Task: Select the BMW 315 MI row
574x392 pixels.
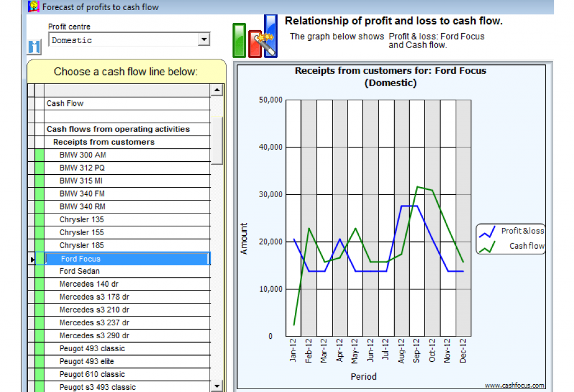Action: click(x=127, y=181)
